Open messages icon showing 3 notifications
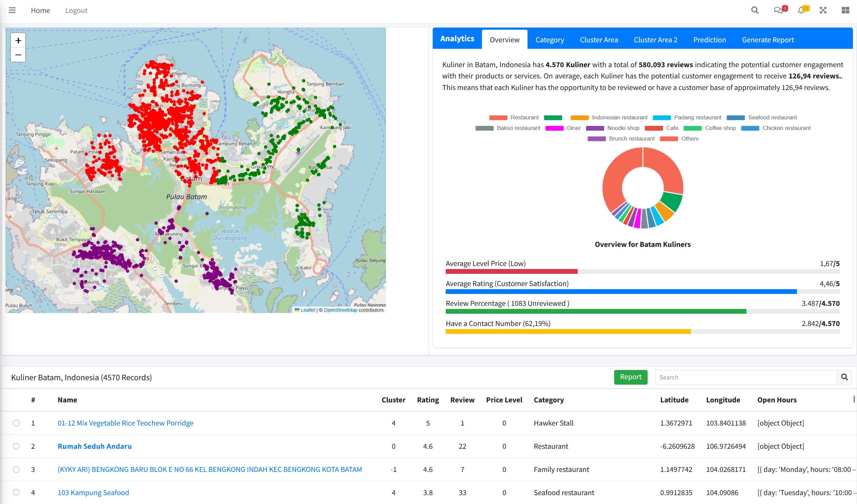Viewport: 857px width, 504px height. [779, 10]
